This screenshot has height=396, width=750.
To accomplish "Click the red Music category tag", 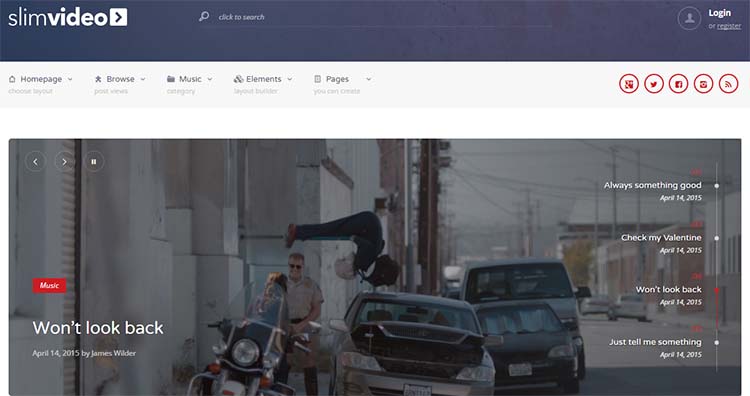I will coord(49,286).
